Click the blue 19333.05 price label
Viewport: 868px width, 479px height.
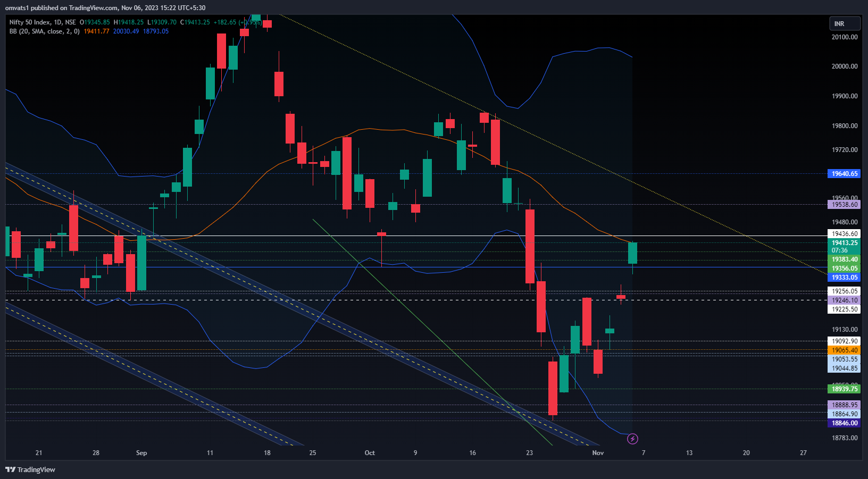pos(844,278)
